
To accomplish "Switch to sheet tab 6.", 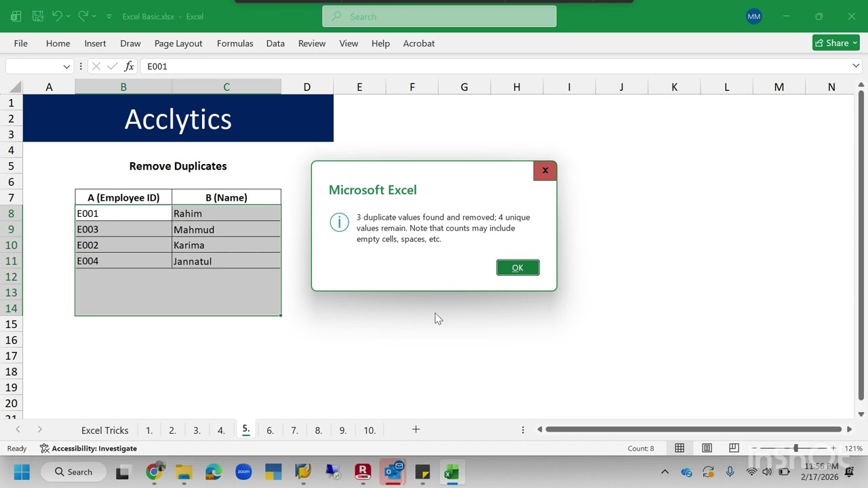I will click(x=270, y=430).
